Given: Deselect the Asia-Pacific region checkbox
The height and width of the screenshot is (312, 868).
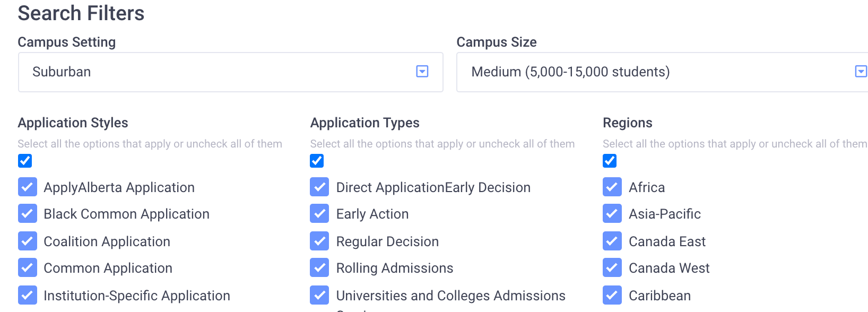Looking at the screenshot, I should (x=612, y=214).
